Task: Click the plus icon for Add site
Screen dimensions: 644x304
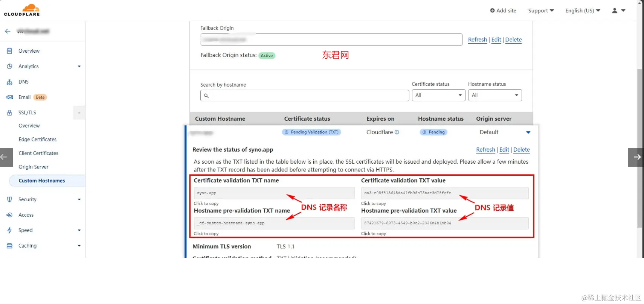Action: pos(492,11)
